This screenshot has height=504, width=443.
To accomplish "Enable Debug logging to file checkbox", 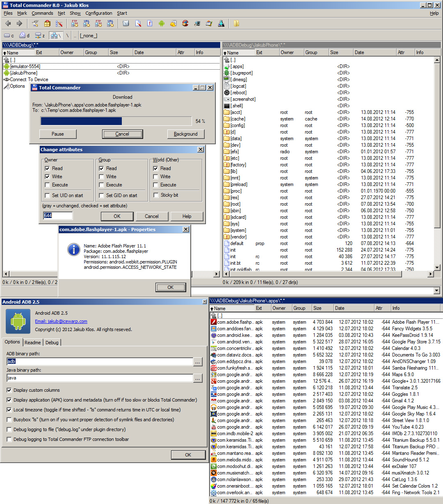I will point(9,429).
